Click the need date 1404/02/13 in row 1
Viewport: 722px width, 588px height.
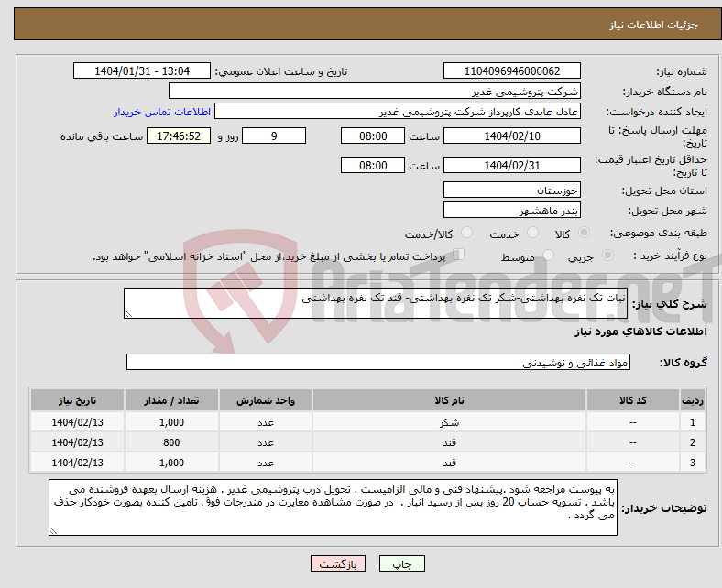pyautogui.click(x=77, y=422)
